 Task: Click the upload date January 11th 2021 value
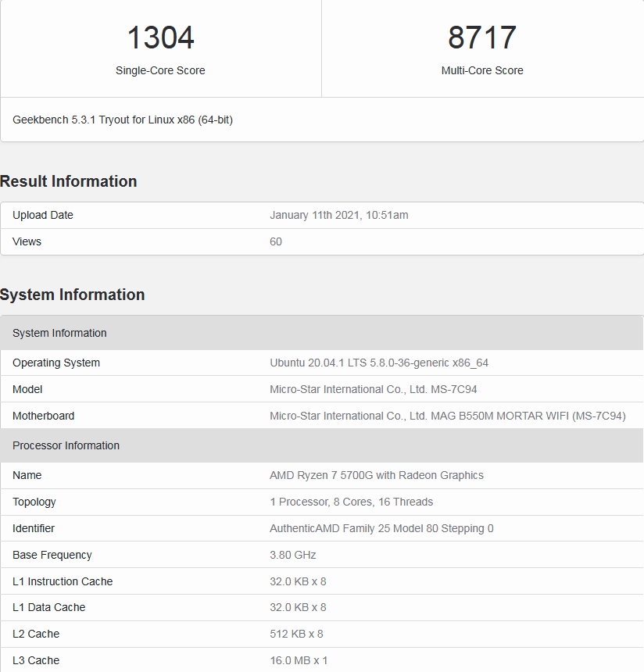[338, 215]
